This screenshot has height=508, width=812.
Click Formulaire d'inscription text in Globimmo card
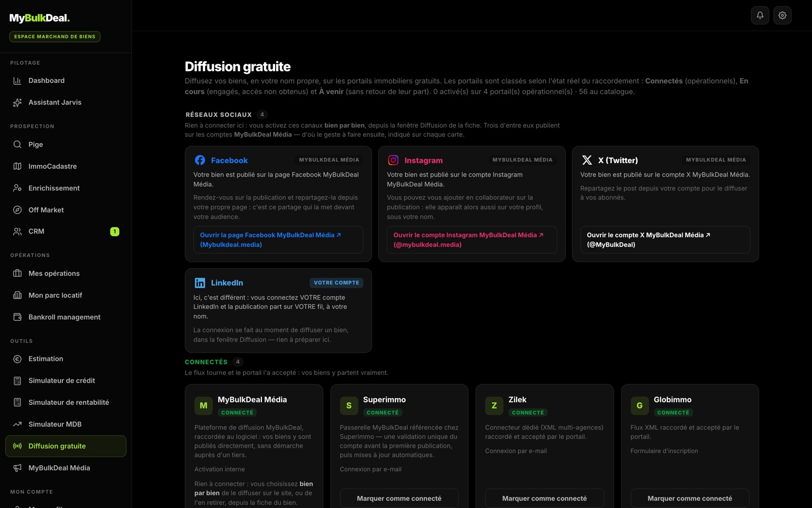click(x=664, y=451)
